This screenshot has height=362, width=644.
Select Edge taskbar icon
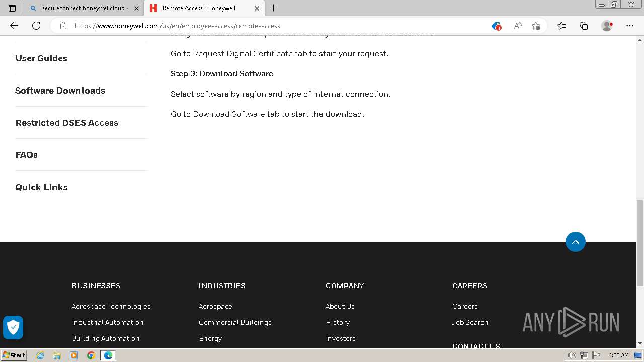tap(108, 355)
